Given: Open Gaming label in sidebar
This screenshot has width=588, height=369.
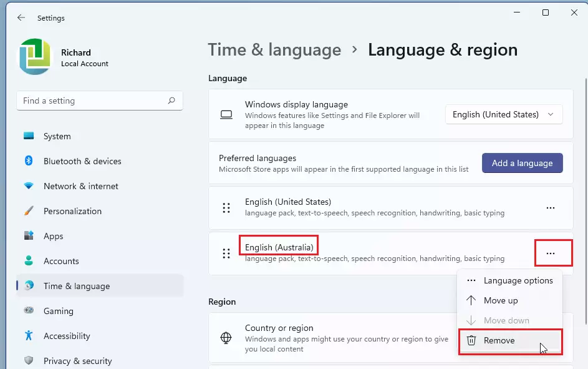Looking at the screenshot, I should [x=59, y=311].
